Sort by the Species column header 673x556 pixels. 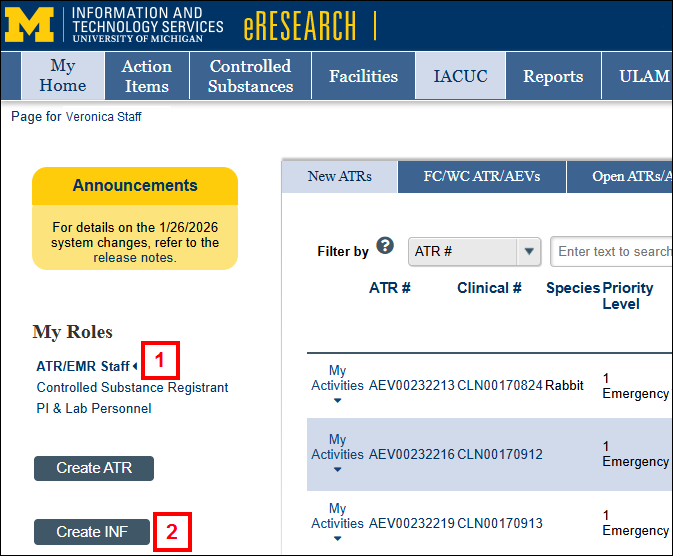tap(573, 288)
